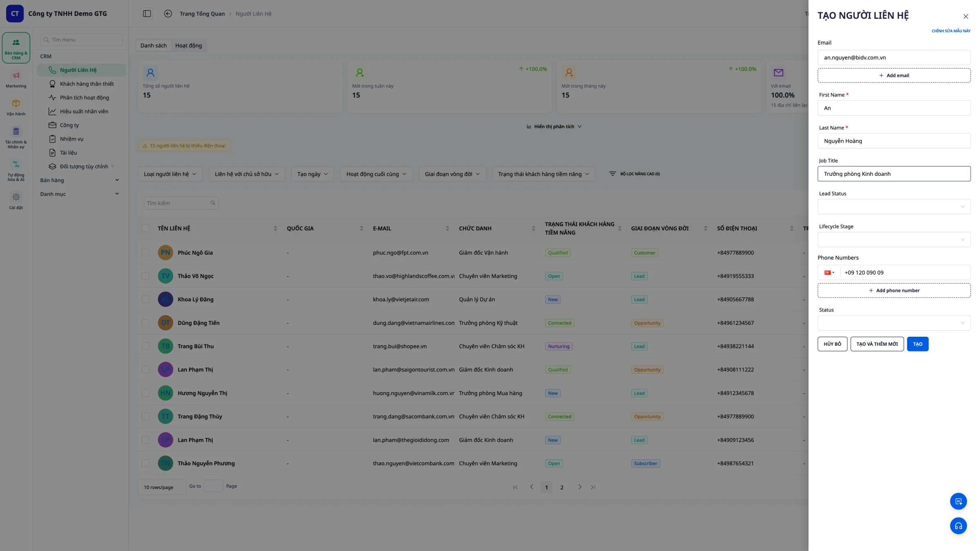Screen dimensions: 980x551
Task: Open the Lifecycle Stage dropdown
Action: pos(894,240)
